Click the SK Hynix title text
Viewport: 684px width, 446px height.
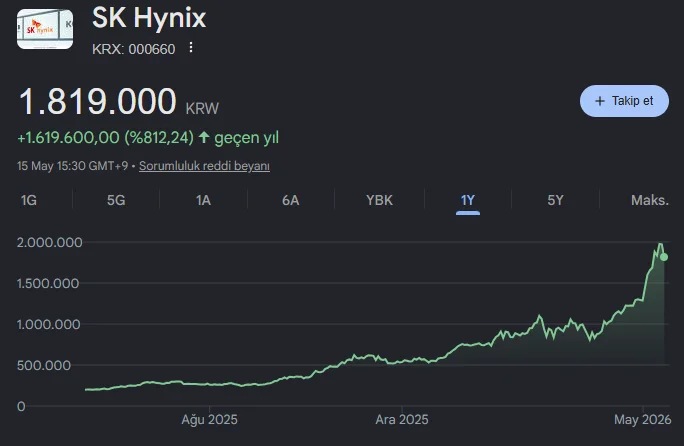pyautogui.click(x=149, y=18)
